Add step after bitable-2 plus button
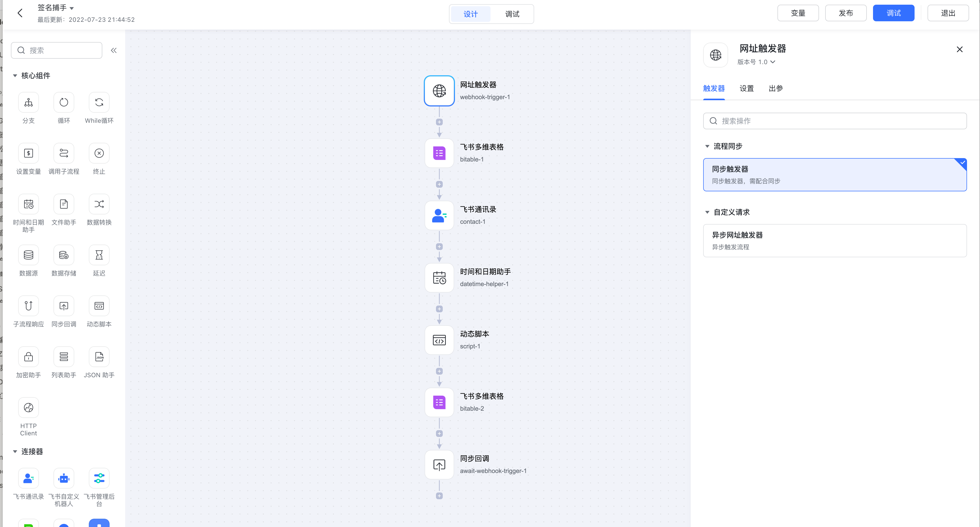 point(439,434)
